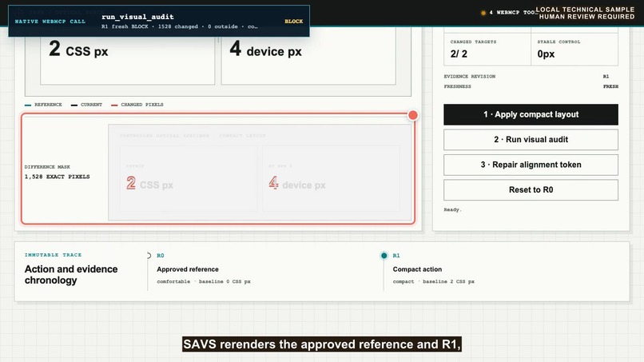This screenshot has height=362, width=644.
Task: Click the Changed Pixels legend swatch
Action: [x=114, y=105]
